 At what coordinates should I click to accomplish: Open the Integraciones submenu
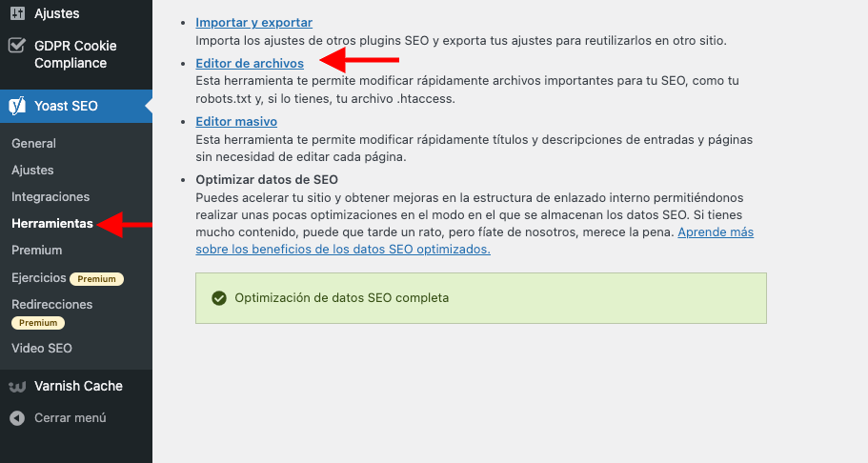[50, 196]
